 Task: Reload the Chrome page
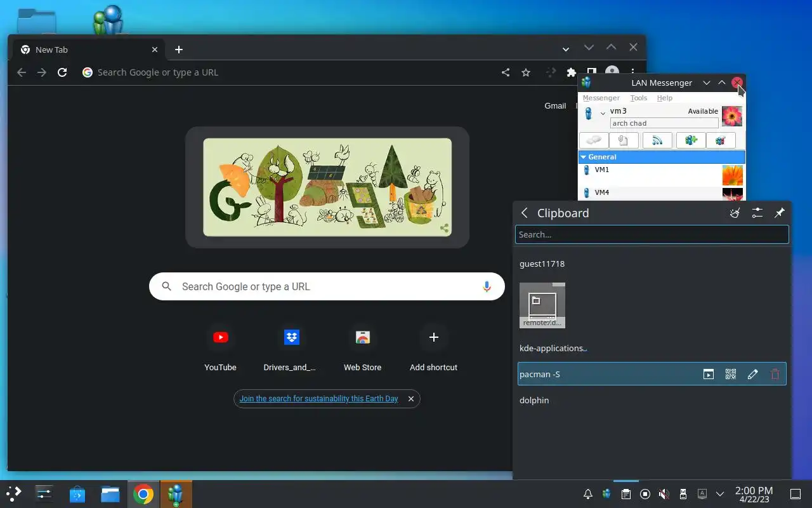[62, 72]
